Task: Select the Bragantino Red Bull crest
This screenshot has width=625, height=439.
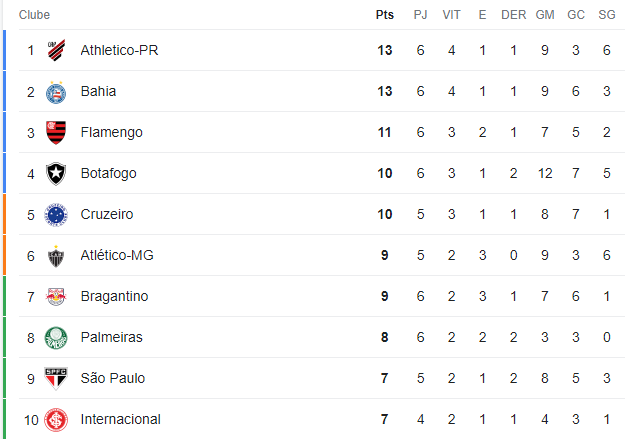Action: 56,297
